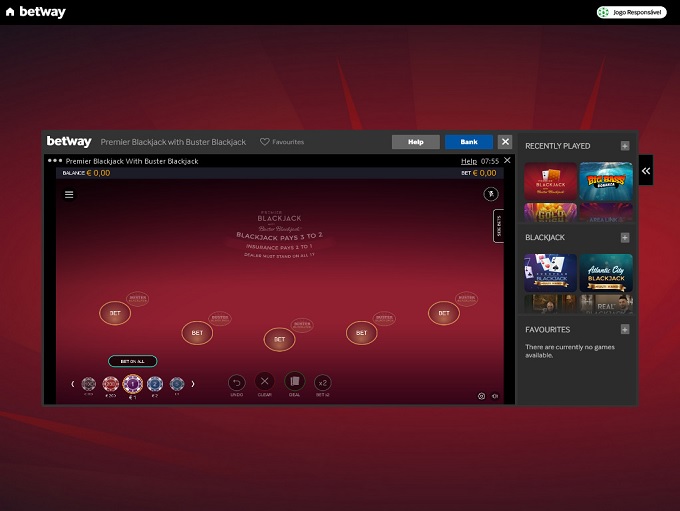Mute the game sound speaker icon
This screenshot has width=680, height=511.
point(497,396)
